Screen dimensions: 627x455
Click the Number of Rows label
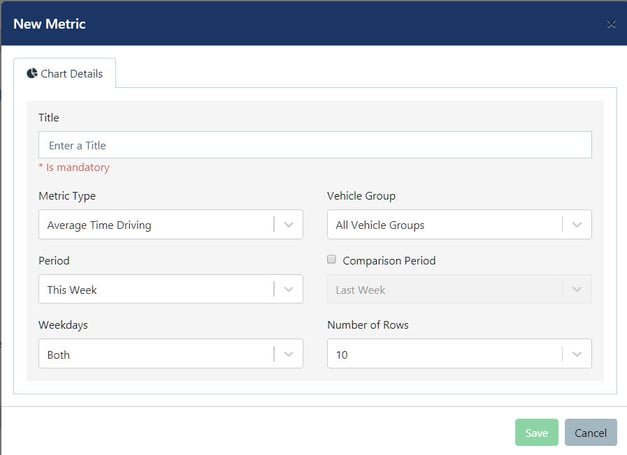click(x=368, y=325)
